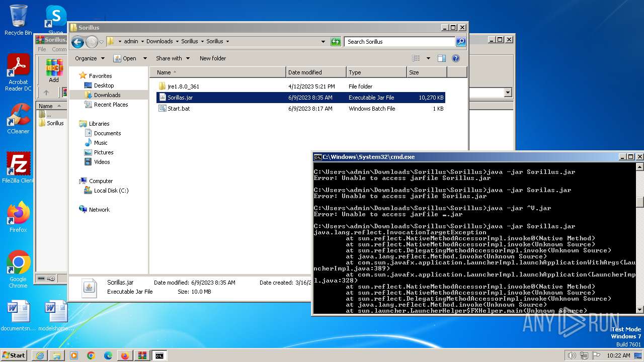Click the Explorer Back navigation button

tap(77, 42)
